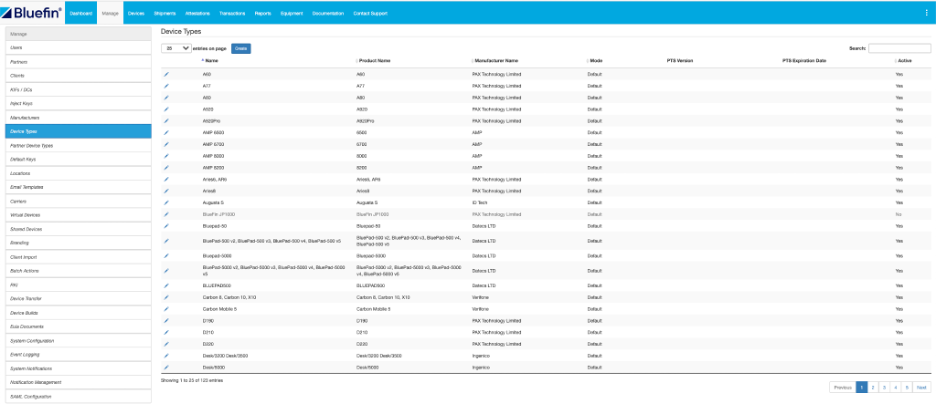
Task: Open the Transactions tab
Action: [x=232, y=13]
